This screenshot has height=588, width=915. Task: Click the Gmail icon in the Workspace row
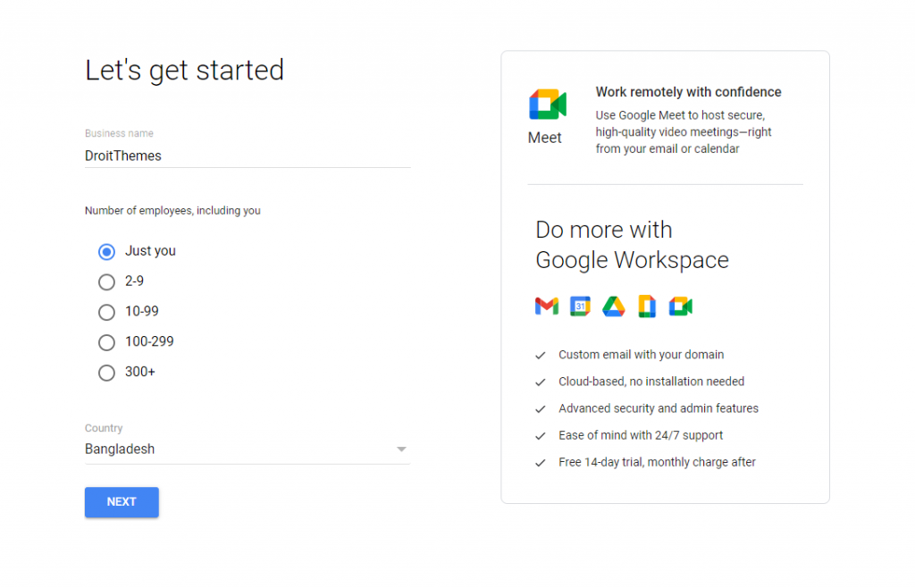coord(546,307)
